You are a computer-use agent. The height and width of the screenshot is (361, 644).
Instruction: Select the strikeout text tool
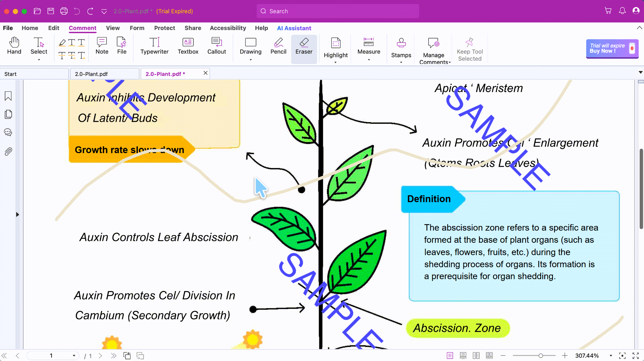point(62,56)
